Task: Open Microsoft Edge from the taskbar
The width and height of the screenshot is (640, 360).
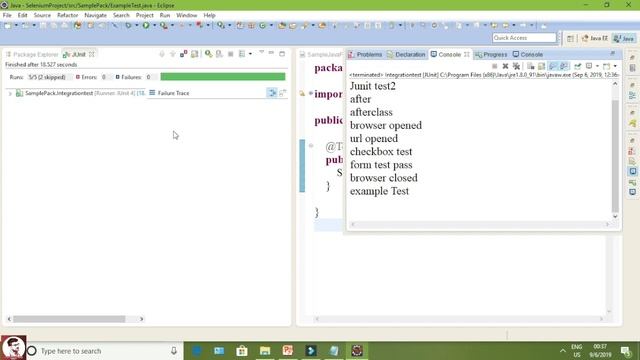Action: 197,351
